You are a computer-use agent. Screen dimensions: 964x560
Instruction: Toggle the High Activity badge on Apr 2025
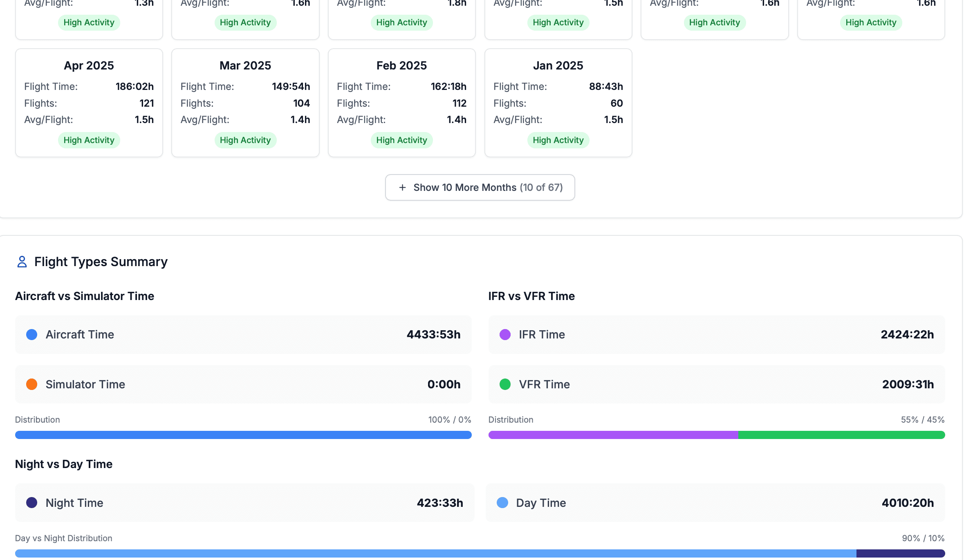click(x=89, y=140)
